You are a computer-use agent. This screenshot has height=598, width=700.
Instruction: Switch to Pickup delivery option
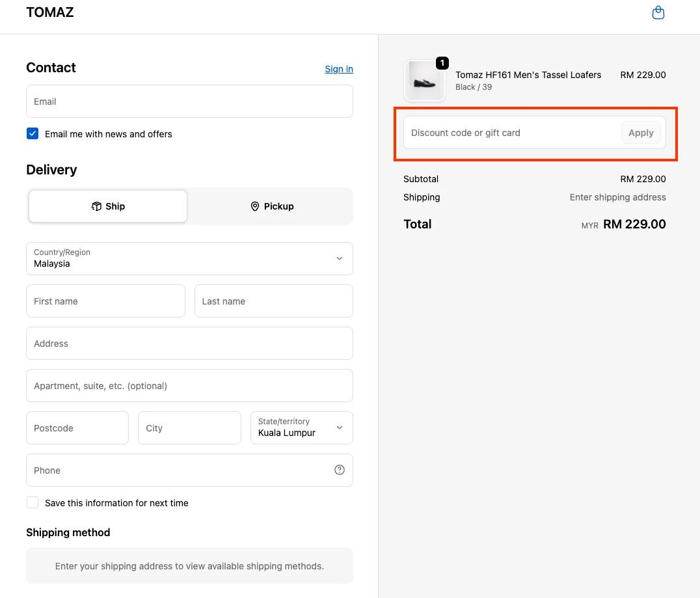click(x=272, y=206)
